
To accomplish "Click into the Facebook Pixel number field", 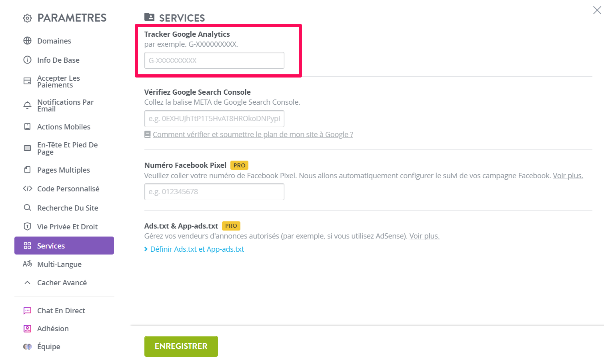I will [214, 192].
